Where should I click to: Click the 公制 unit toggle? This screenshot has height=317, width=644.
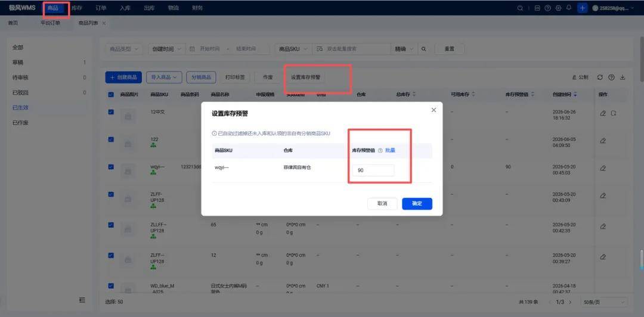pos(580,77)
